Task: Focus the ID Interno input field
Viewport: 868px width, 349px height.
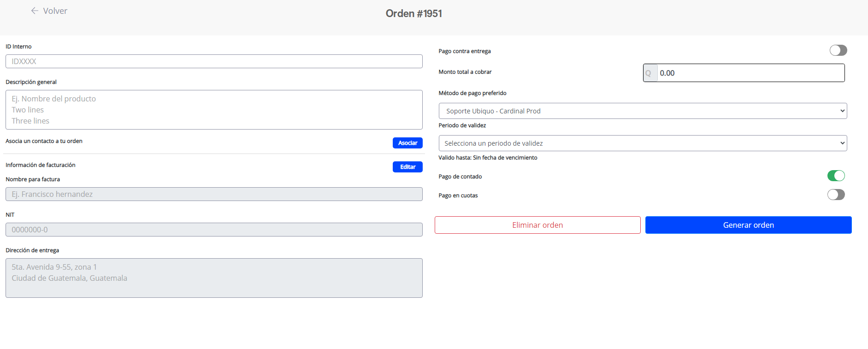Action: tap(214, 61)
